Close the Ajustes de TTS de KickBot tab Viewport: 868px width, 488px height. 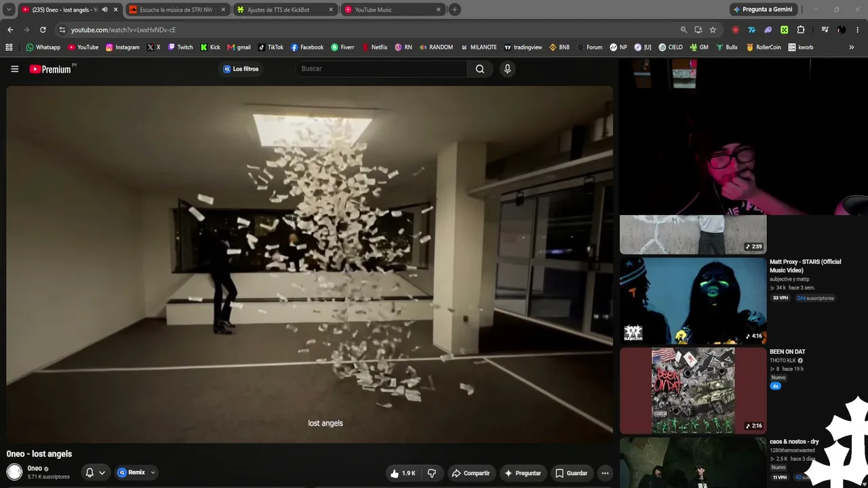[331, 9]
